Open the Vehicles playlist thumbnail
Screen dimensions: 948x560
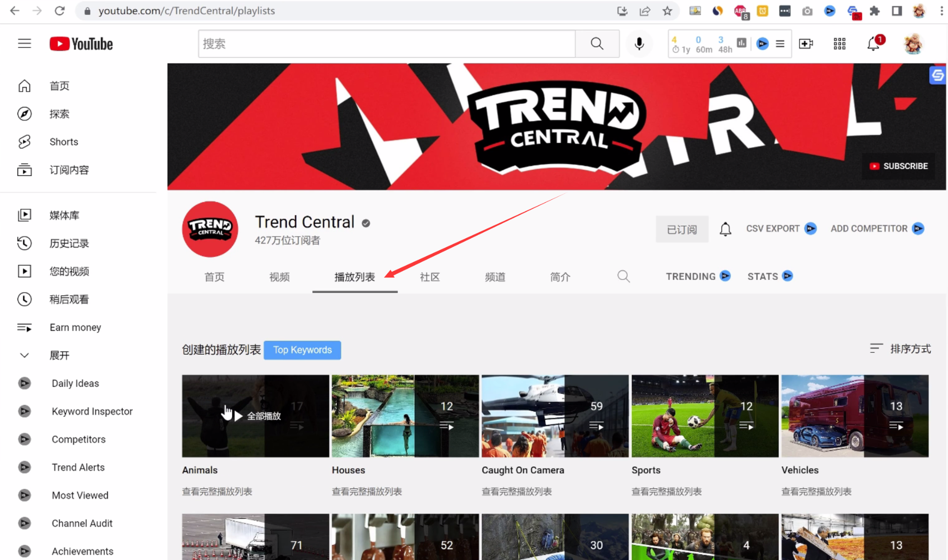coord(855,416)
